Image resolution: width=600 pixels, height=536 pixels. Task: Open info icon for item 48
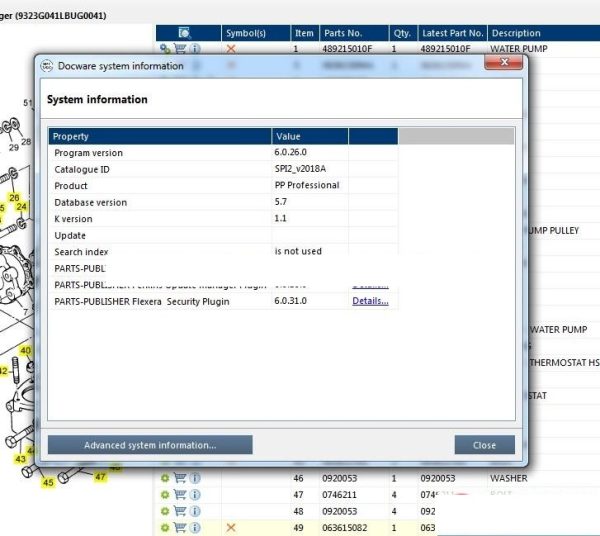click(195, 511)
